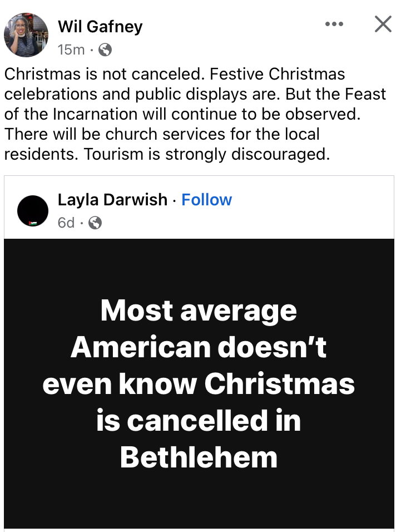Open Wil Gafney's profile picture
Image resolution: width=401 pixels, height=532 pixels.
tap(26, 35)
